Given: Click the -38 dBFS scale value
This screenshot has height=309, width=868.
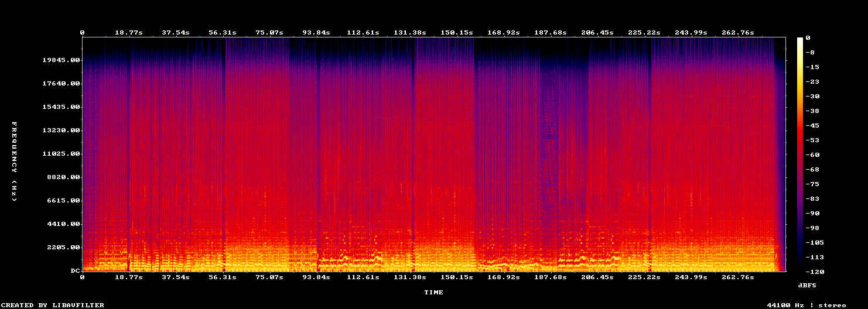Looking at the screenshot, I should pyautogui.click(x=812, y=111).
